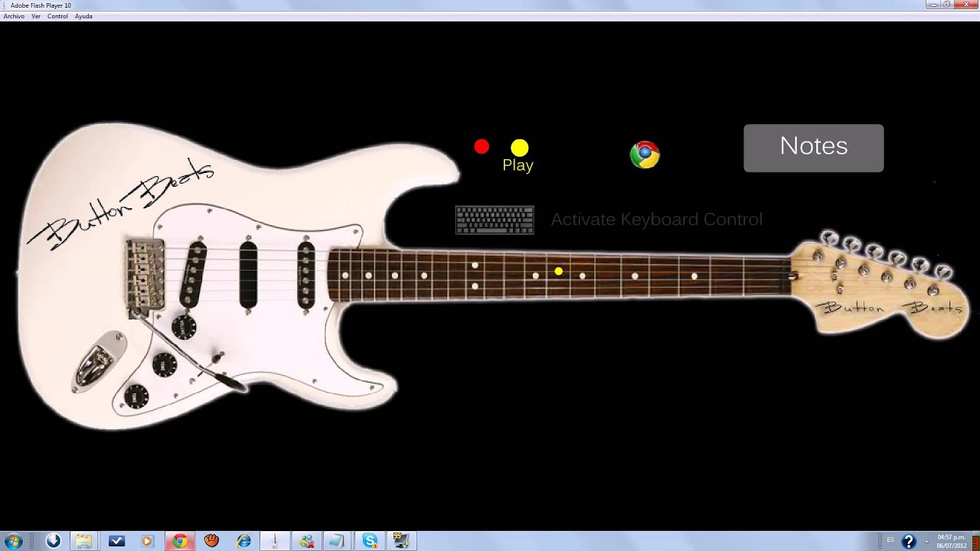980x551 pixels.
Task: Click the middle pickup on the guitar
Action: point(248,274)
